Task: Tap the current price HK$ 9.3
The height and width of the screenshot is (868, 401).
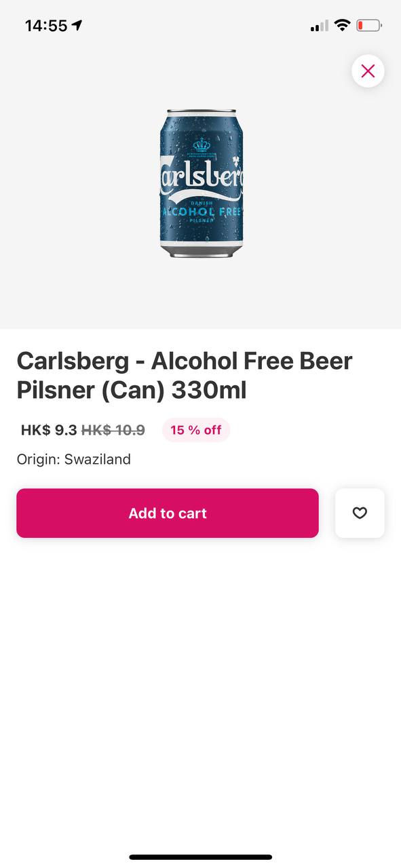Action: (x=49, y=430)
